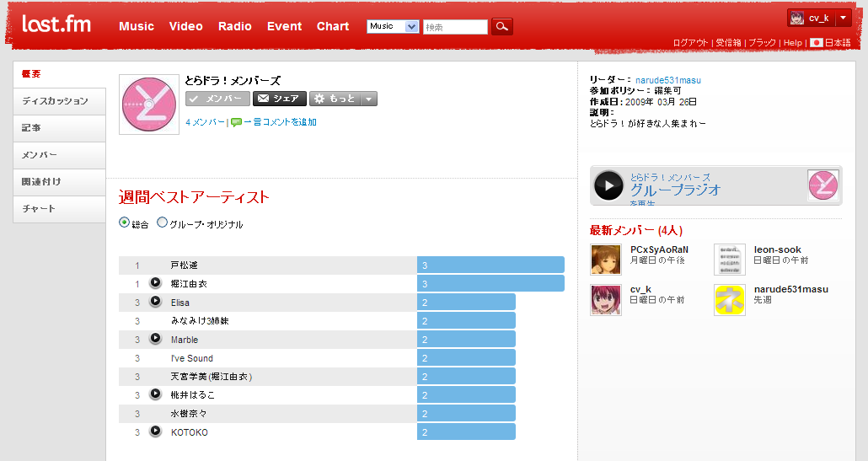This screenshot has width=868, height=461.
Task: Open the 4 メンバー link
Action: click(206, 122)
